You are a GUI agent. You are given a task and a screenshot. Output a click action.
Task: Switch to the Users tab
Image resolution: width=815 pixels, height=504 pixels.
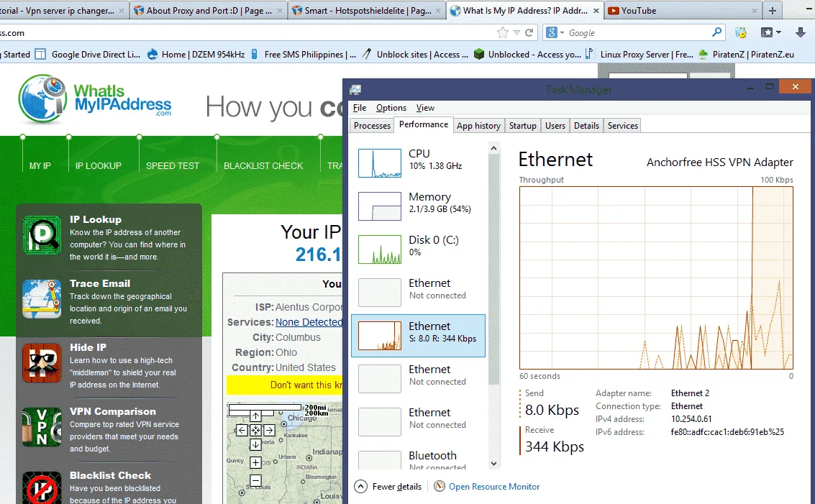(555, 126)
